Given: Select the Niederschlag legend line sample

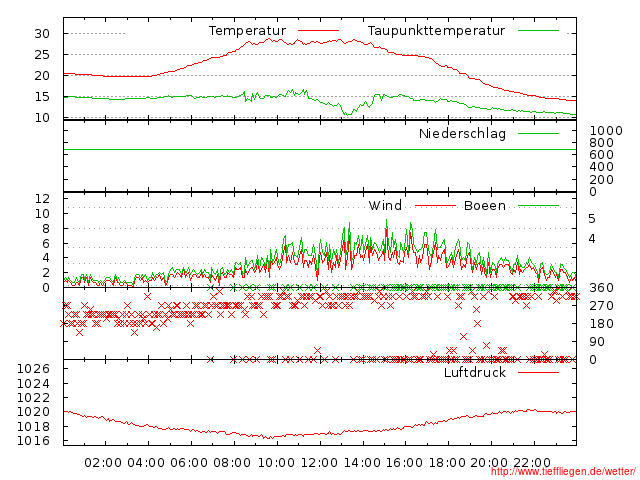Looking at the screenshot, I should click(x=538, y=133).
